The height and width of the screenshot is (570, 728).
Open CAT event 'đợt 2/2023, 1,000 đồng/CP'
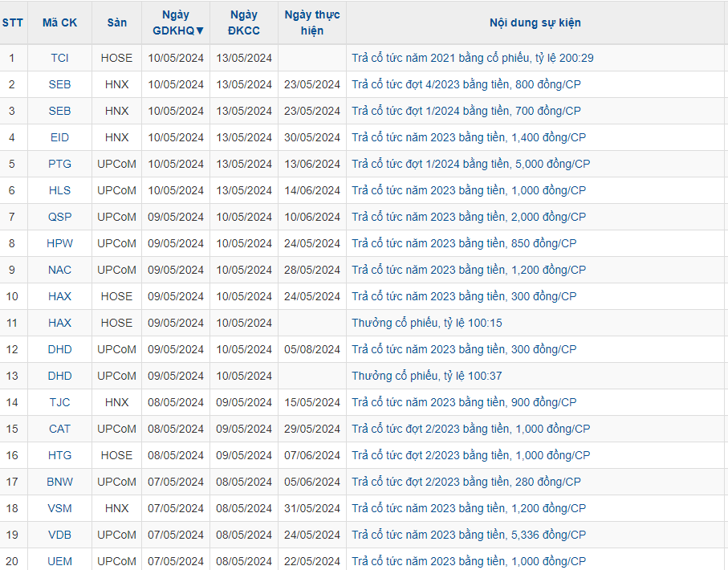tap(471, 429)
